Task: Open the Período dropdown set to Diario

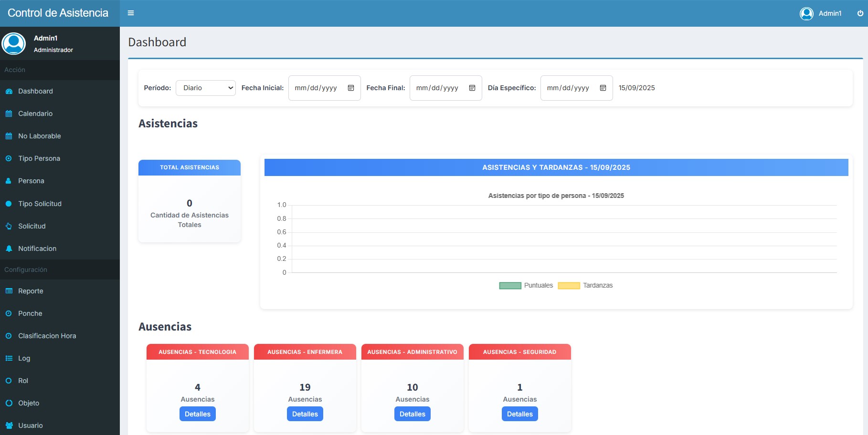Action: tap(206, 88)
